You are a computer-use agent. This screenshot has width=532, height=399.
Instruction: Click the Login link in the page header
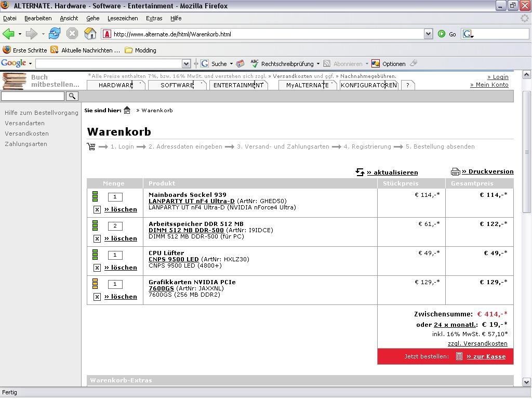pyautogui.click(x=498, y=77)
